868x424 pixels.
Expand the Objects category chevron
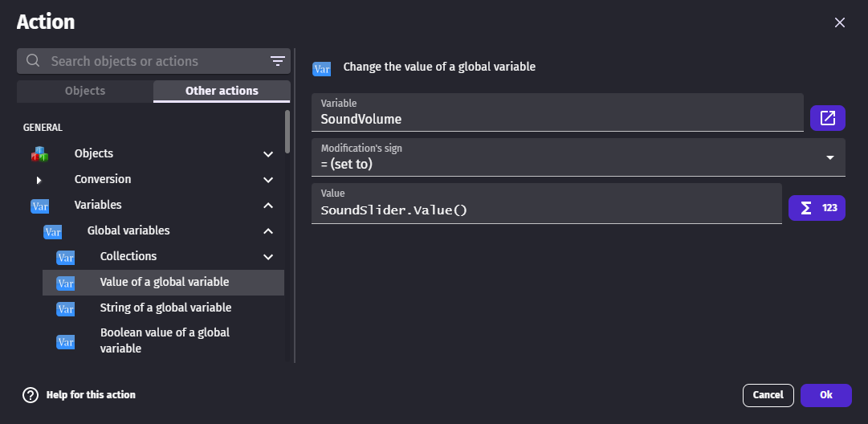268,154
